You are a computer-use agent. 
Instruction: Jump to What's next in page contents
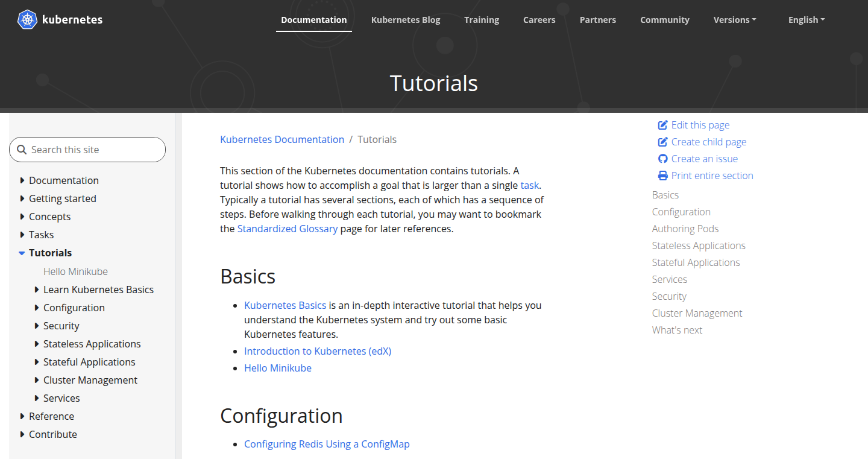click(677, 330)
